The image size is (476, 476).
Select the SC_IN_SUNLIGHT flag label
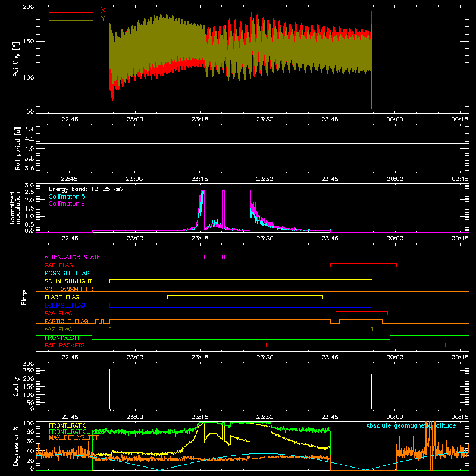tap(68, 281)
